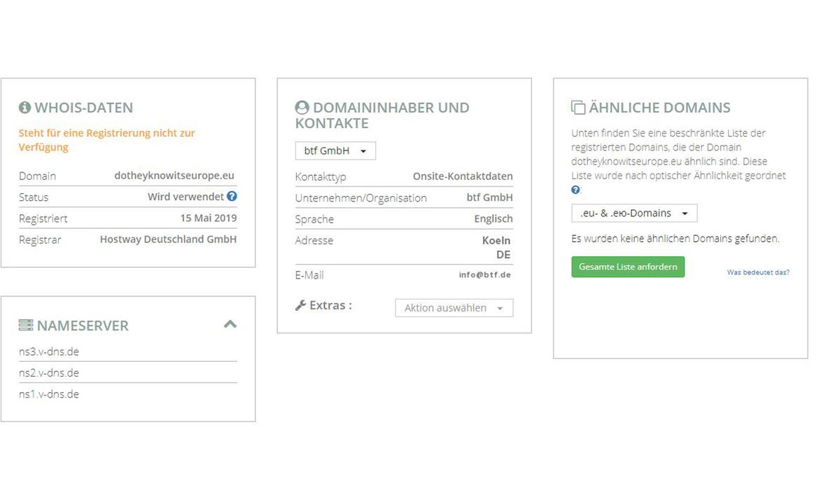Screen dimensions: 840x504
Task: Click registrar Hostway Deutschland GmbH
Action: (168, 239)
